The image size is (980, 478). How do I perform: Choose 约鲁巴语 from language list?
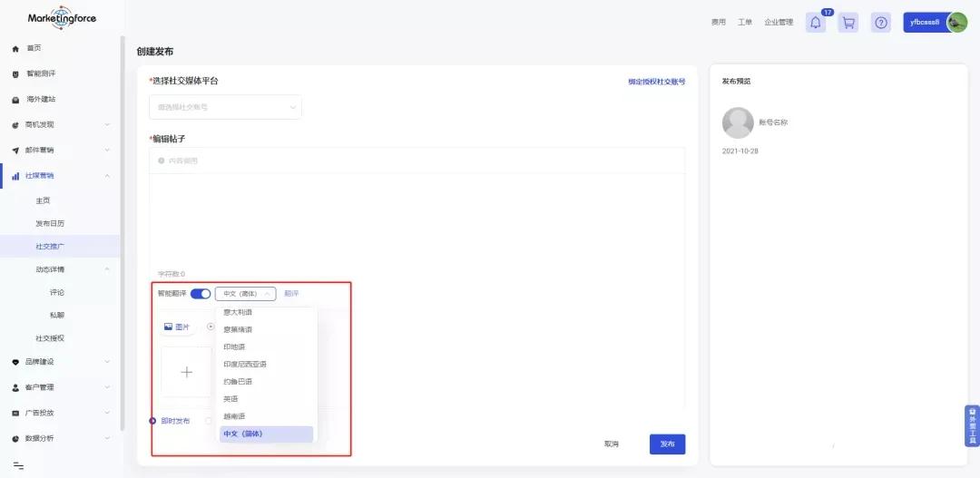(266, 382)
